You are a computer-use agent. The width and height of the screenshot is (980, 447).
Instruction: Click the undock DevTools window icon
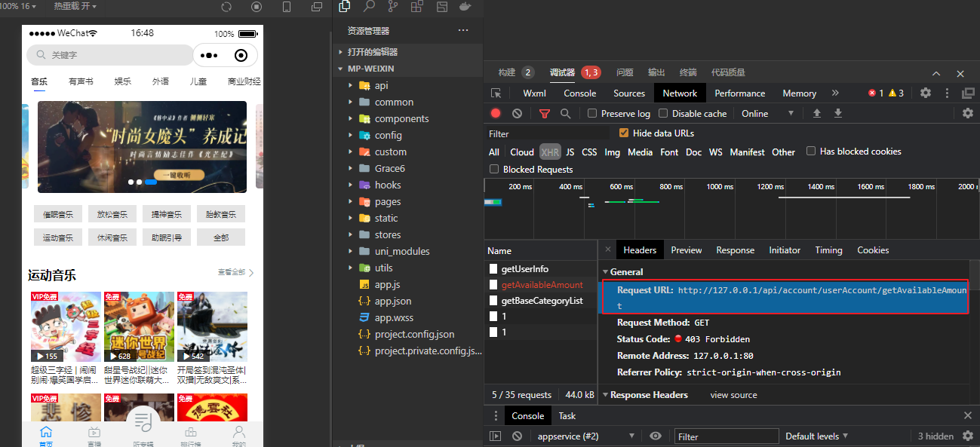click(968, 93)
